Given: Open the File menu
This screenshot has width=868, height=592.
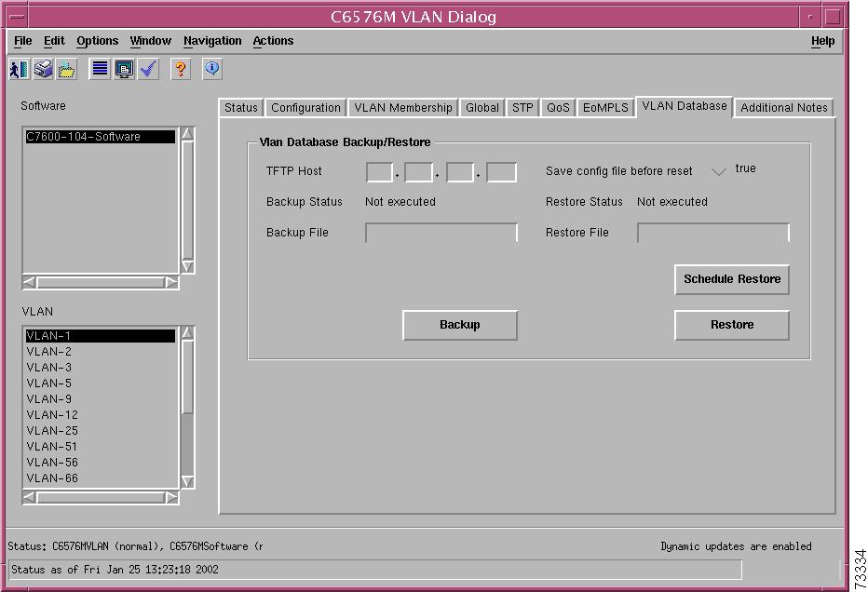Looking at the screenshot, I should [22, 41].
